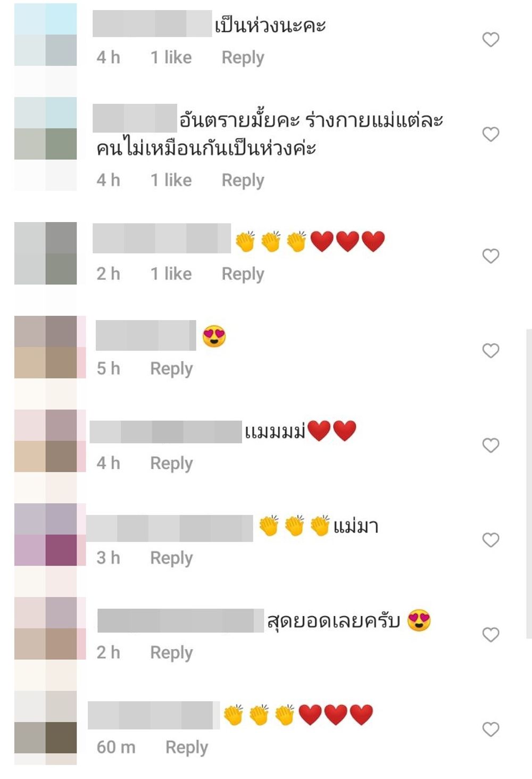Screen dimensions: 532x779
Task: View '1 like' on the 'อันตรายมั้ยคะ' comment
Action: [171, 180]
